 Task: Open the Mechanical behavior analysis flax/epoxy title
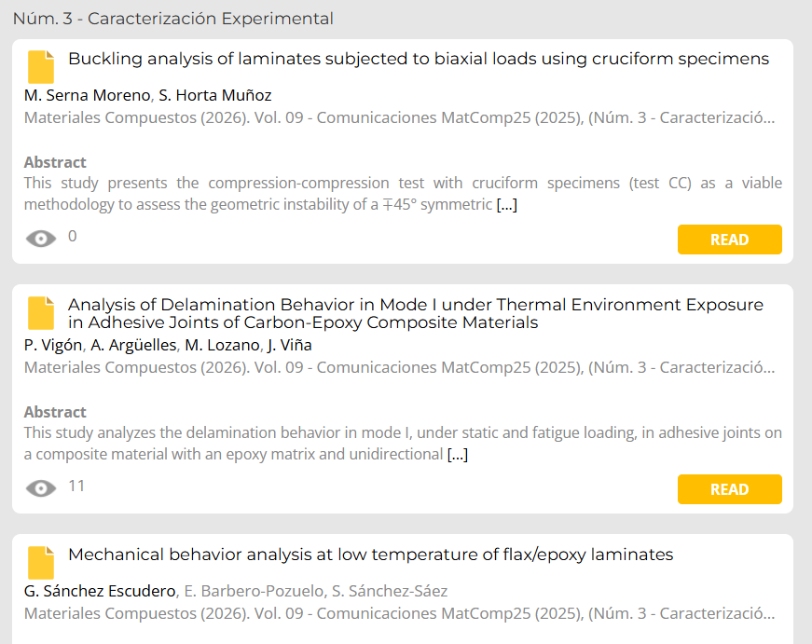point(370,555)
